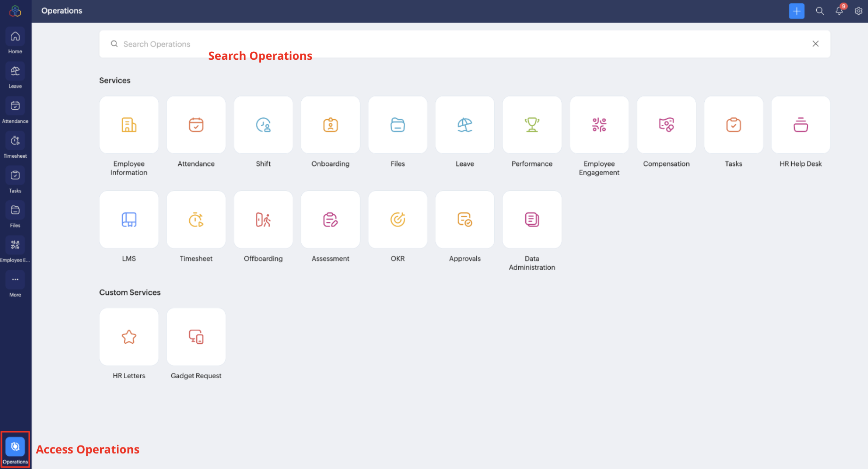This screenshot has width=868, height=469.
Task: Go to Home in the sidebar
Action: (x=15, y=40)
